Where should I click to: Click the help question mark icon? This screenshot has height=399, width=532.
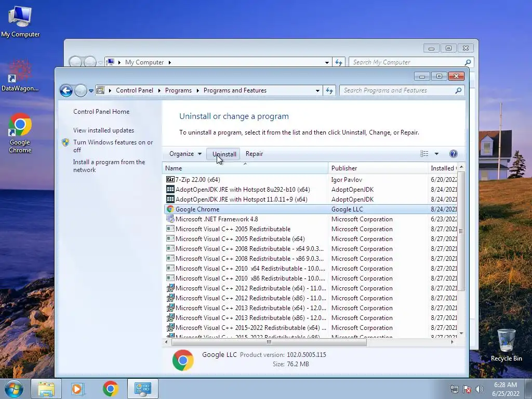tap(453, 154)
